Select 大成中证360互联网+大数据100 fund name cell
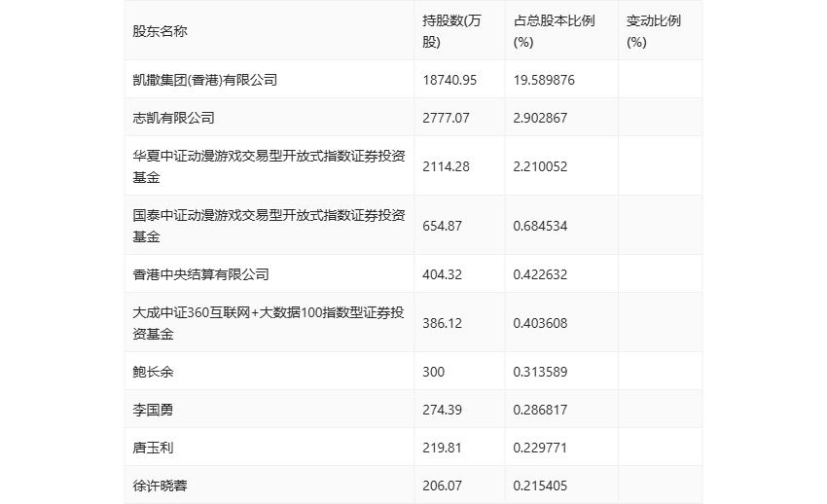 coord(269,323)
